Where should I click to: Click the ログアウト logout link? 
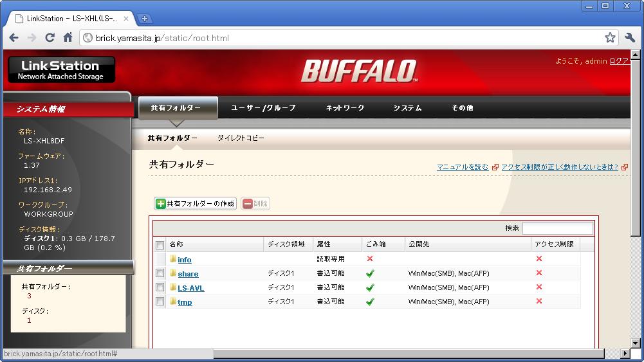pos(620,61)
